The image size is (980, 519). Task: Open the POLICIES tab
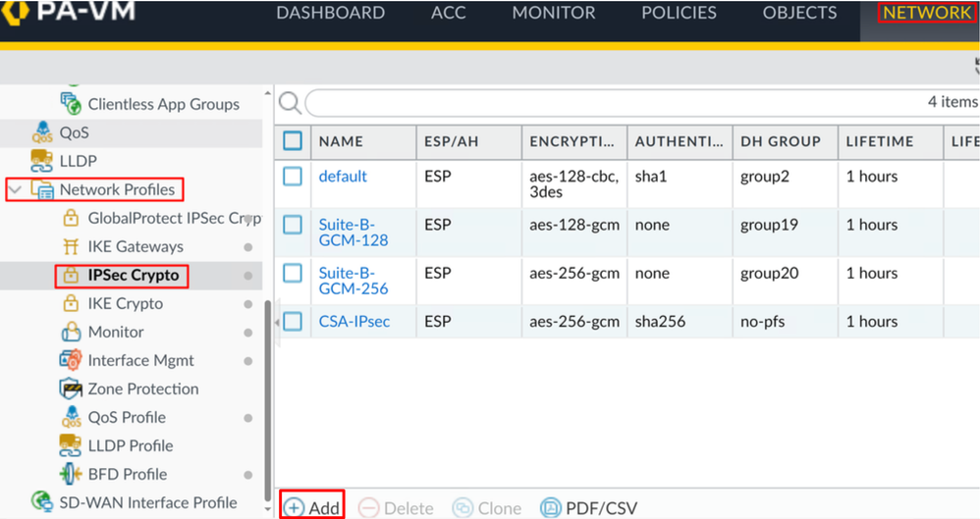pyautogui.click(x=679, y=13)
